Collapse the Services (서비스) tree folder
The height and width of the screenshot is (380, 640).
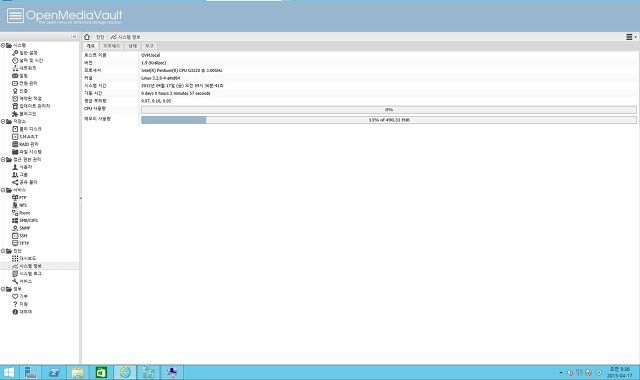pos(3,190)
